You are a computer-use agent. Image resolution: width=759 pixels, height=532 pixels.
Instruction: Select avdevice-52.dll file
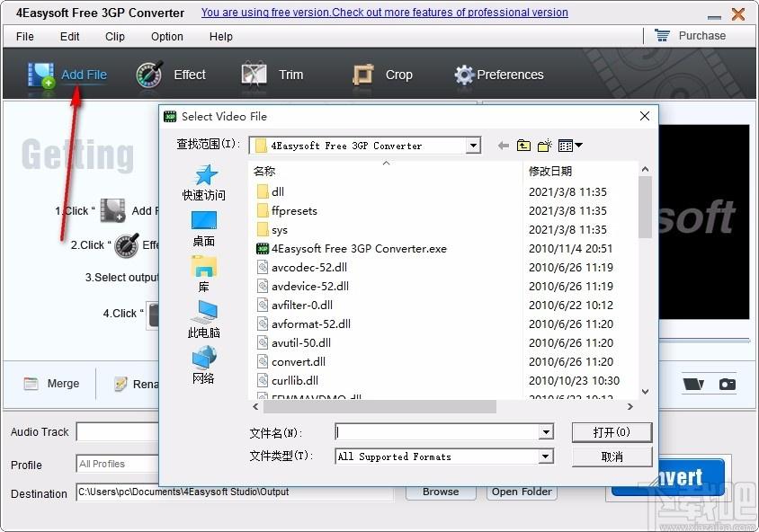tap(302, 287)
